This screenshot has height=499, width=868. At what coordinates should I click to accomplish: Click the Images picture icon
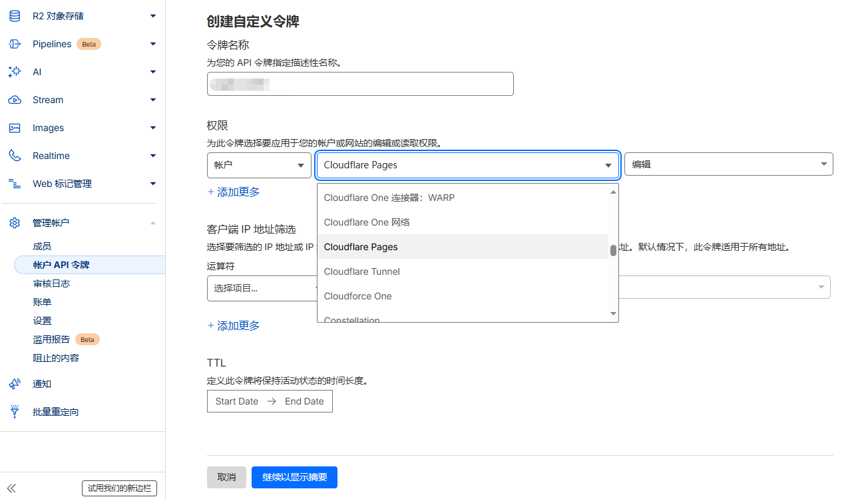tap(15, 128)
